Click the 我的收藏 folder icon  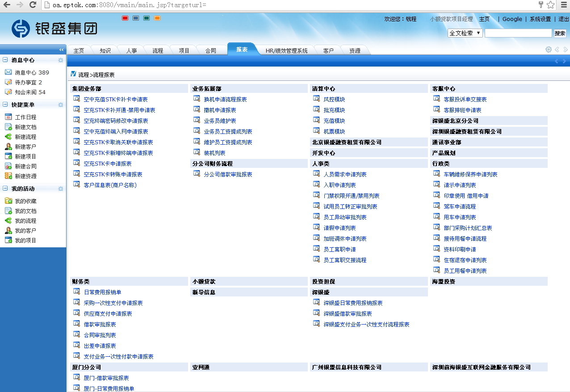coord(8,201)
